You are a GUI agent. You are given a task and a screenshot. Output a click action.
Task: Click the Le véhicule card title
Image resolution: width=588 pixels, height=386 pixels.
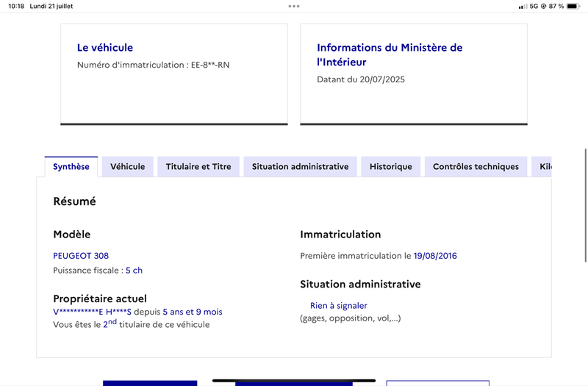tap(105, 48)
